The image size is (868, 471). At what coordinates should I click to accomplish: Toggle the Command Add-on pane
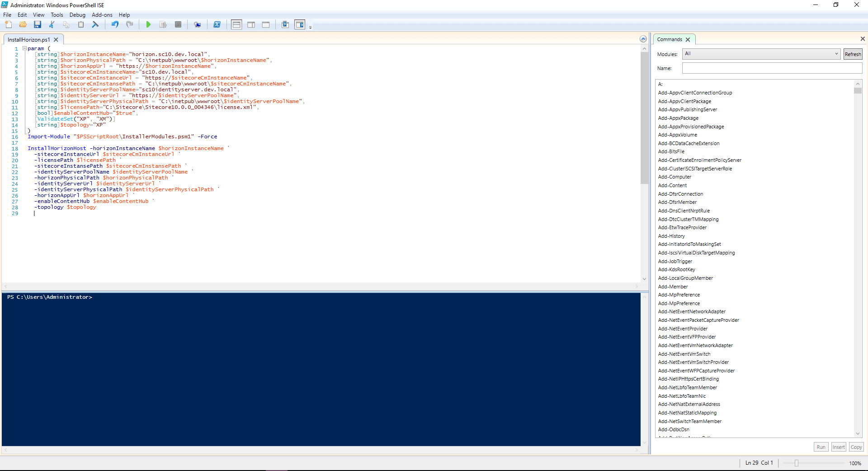point(300,24)
